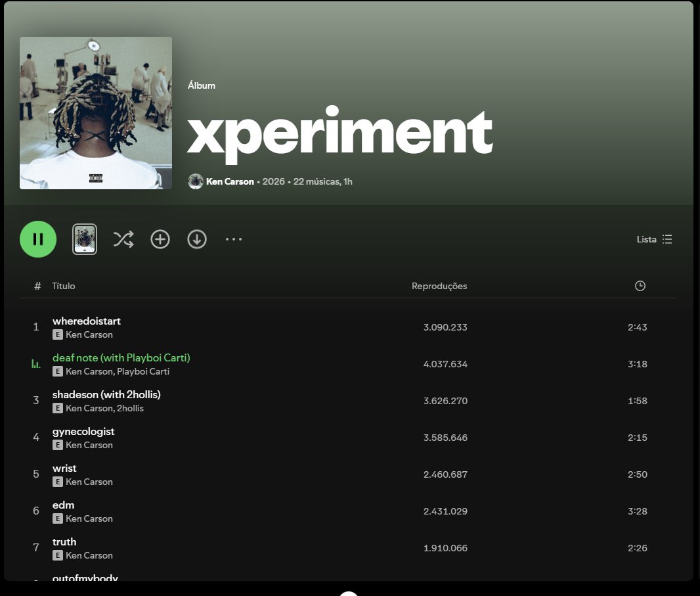Screen dimensions: 700x596
Task: Add album to library with plus icon
Action: (x=160, y=239)
